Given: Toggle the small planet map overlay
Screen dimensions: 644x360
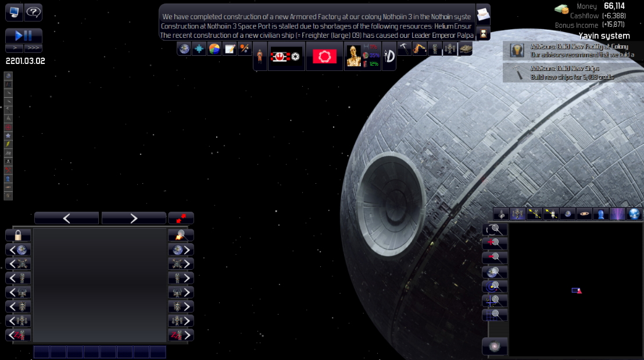Looking at the screenshot, I should coord(568,213).
